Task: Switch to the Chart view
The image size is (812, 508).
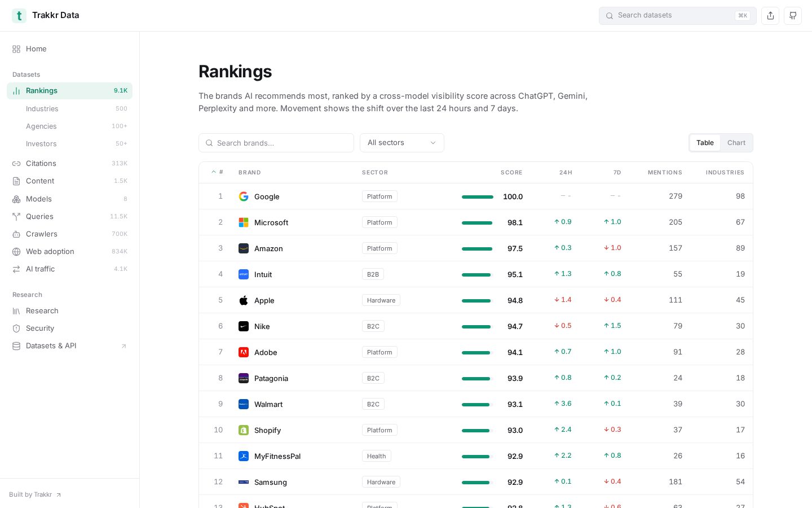Action: (736, 143)
